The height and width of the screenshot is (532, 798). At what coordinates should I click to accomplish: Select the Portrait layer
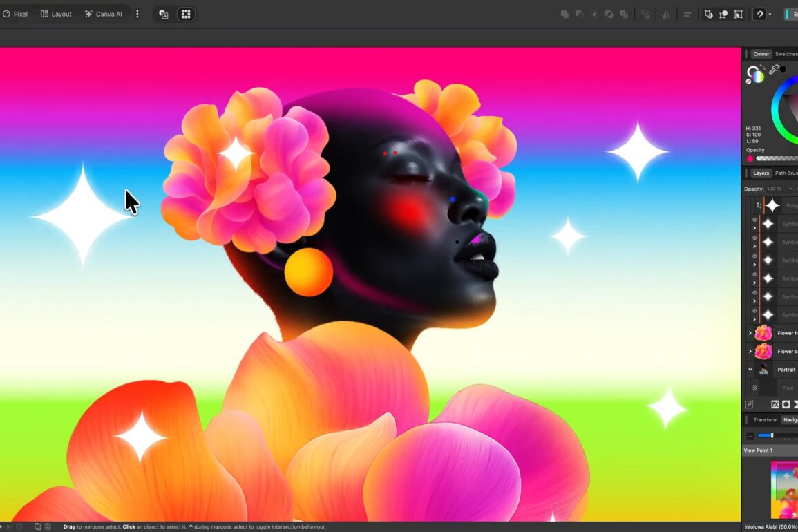786,370
